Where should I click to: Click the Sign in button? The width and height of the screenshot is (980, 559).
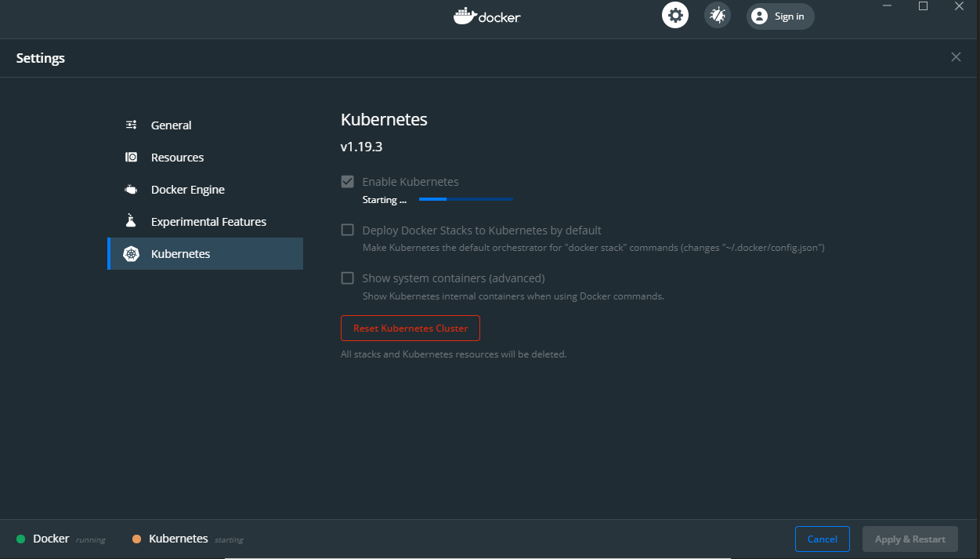pos(780,16)
